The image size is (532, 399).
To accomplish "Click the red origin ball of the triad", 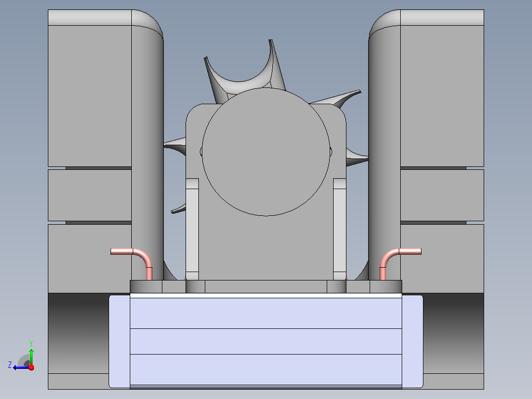I will [x=32, y=367].
